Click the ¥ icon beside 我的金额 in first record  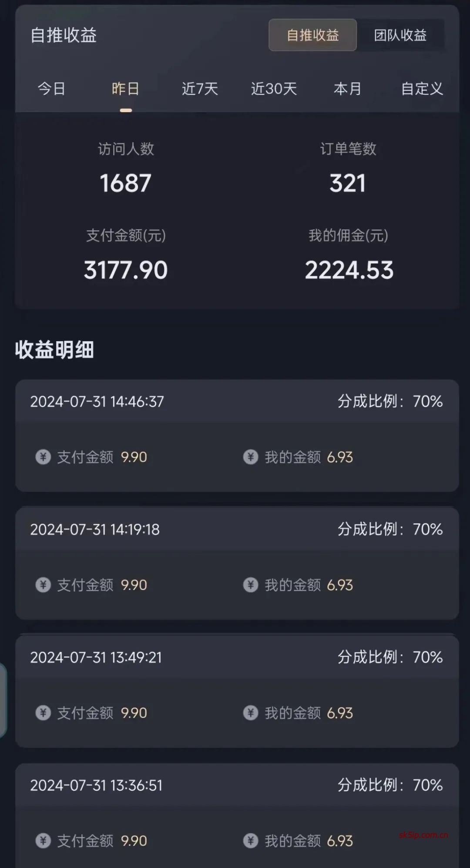pos(249,457)
